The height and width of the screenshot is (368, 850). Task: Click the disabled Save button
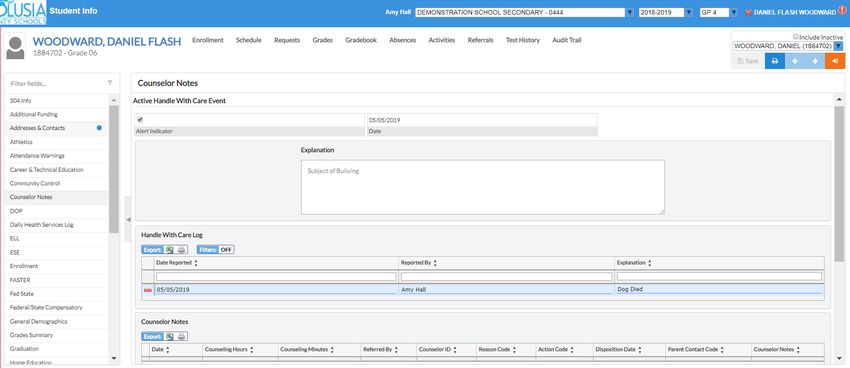pyautogui.click(x=748, y=61)
